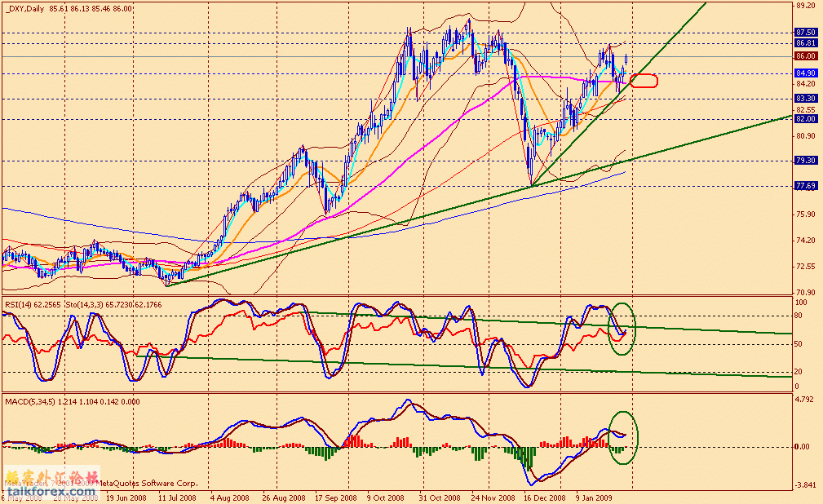This screenshot has height=504, width=823.
Task: Click the 20 level on oscillator scale
Action: 799,372
